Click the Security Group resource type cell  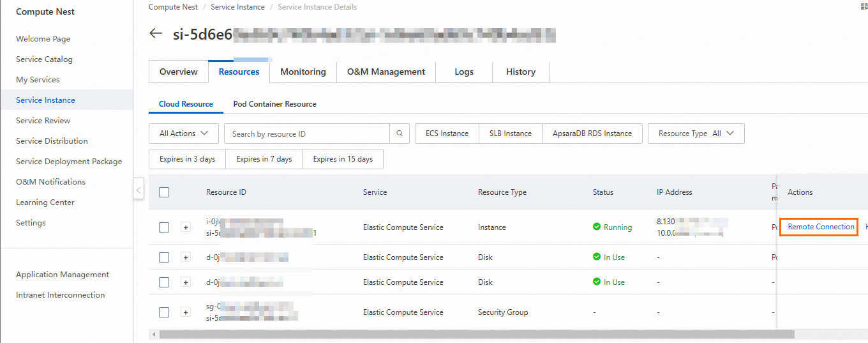[503, 312]
